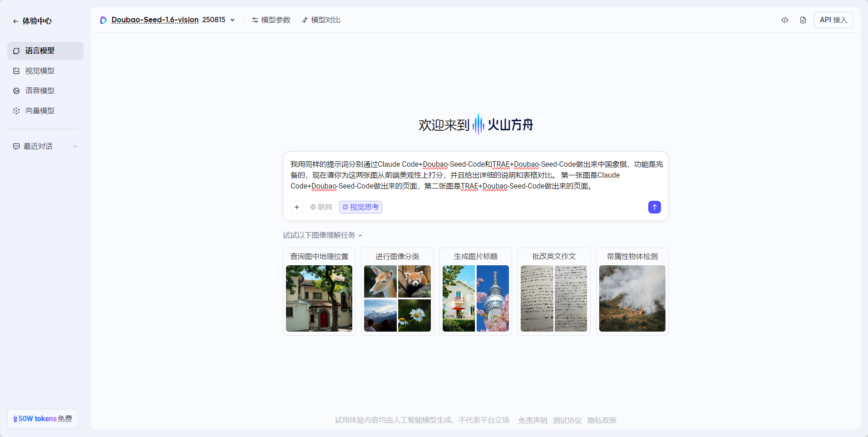Toggle 联网 web search mode
The height and width of the screenshot is (437, 868).
[321, 207]
